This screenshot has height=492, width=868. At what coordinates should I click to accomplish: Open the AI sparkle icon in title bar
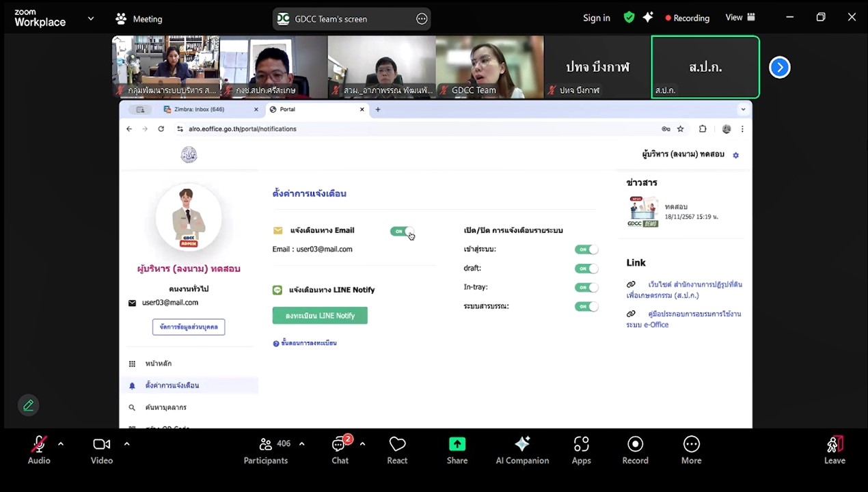point(648,18)
